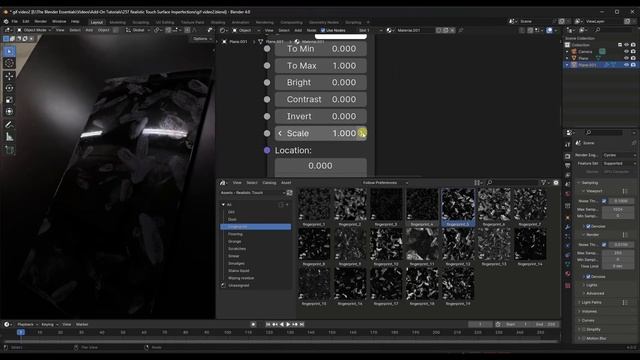Select the Transform tool
Viewport: 640px width, 360px height.
[x=9, y=112]
